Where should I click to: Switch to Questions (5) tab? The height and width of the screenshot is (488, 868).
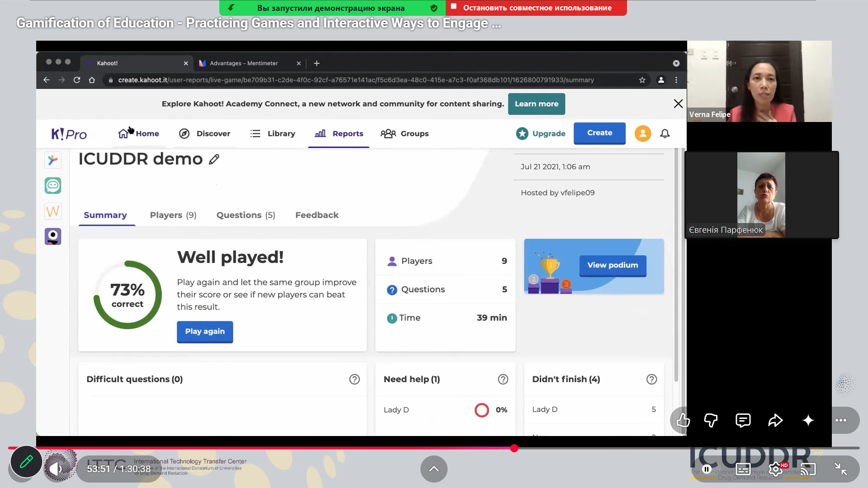tap(246, 215)
